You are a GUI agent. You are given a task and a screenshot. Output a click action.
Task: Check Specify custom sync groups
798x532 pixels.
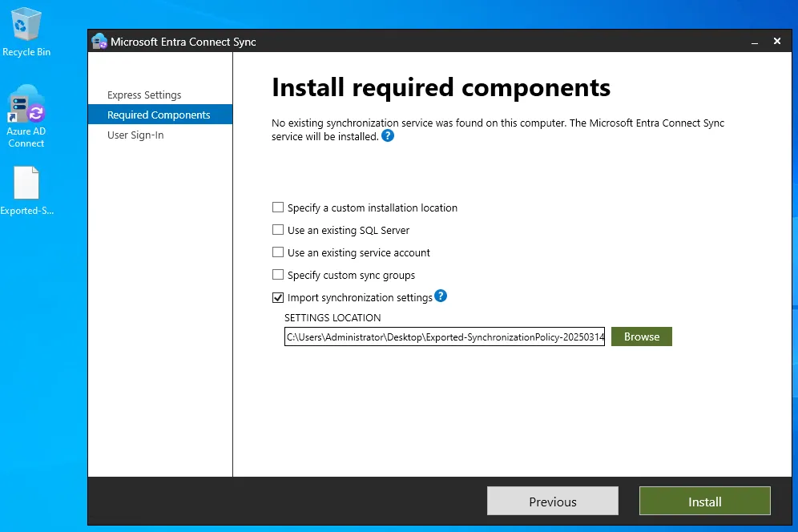click(x=278, y=274)
